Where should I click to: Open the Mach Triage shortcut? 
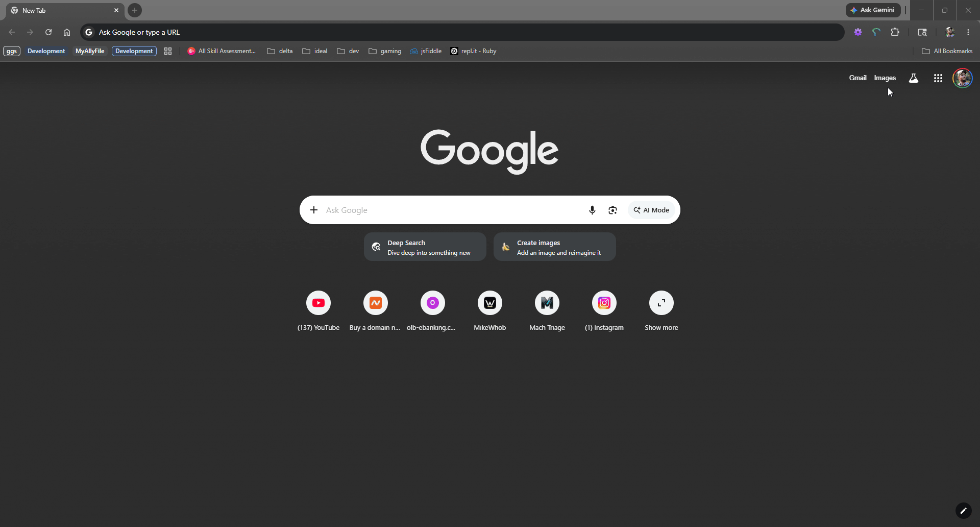click(547, 311)
